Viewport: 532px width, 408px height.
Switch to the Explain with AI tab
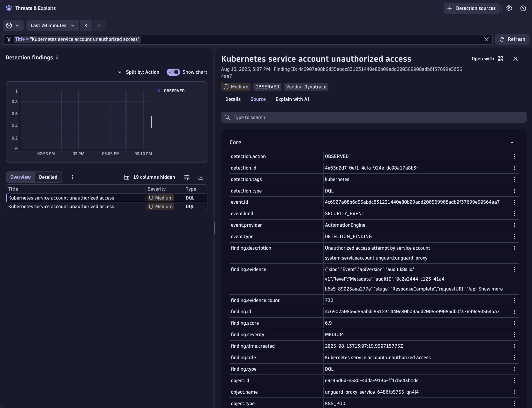(x=292, y=99)
